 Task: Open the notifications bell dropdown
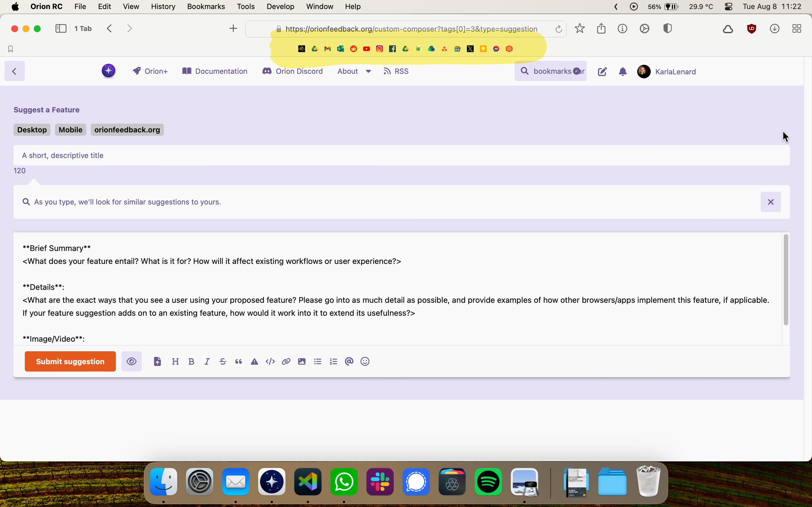(x=623, y=72)
